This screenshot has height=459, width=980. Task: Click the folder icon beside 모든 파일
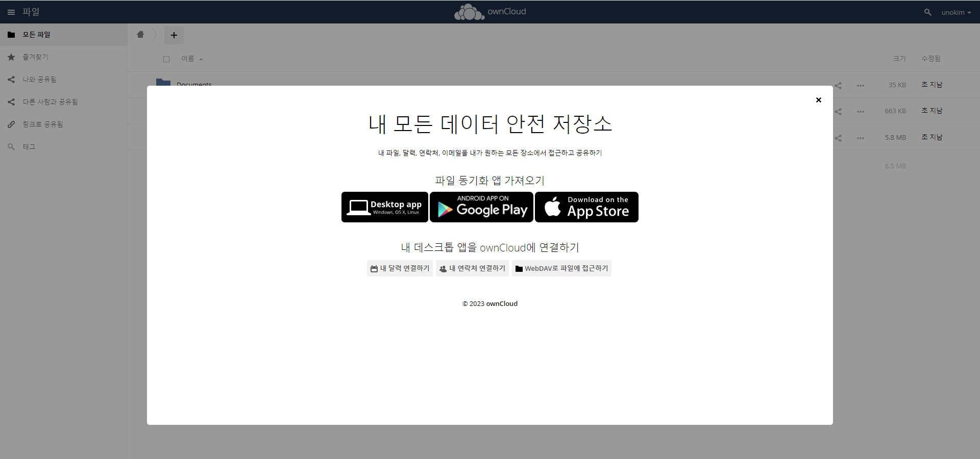pyautogui.click(x=11, y=35)
